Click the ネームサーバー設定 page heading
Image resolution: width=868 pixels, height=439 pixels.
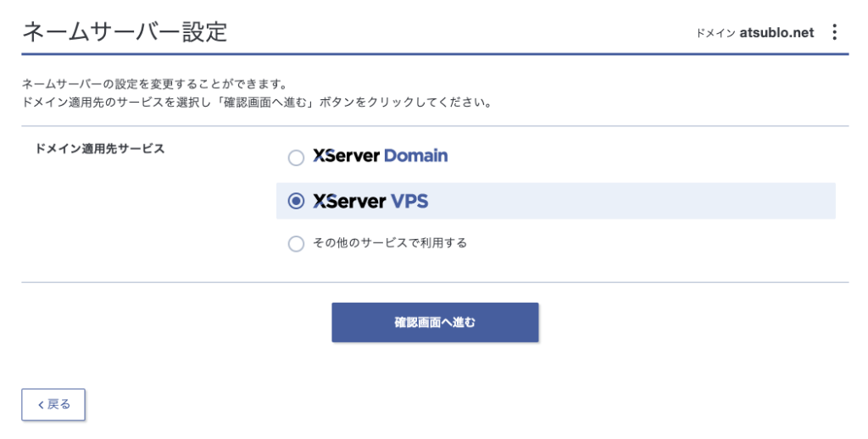coord(125,32)
